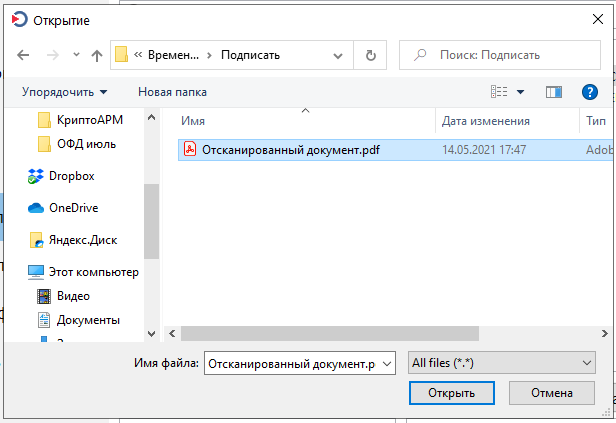
Task: Change view layout icon
Action: 500,92
